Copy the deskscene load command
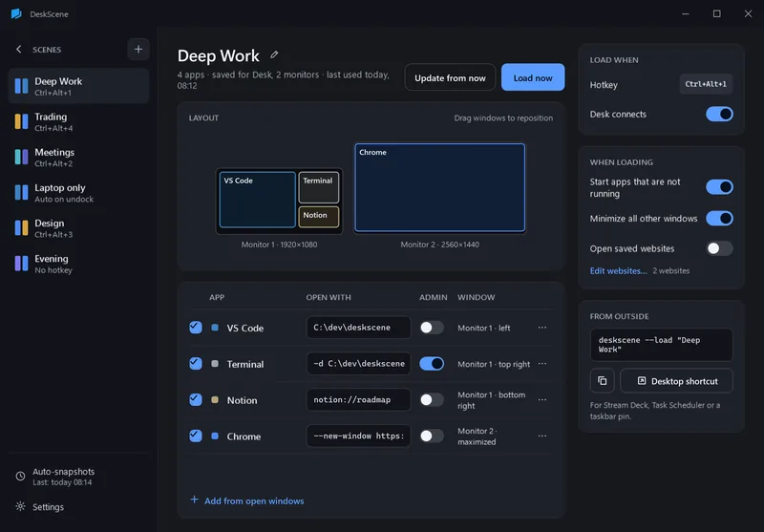The width and height of the screenshot is (764, 532). [603, 380]
